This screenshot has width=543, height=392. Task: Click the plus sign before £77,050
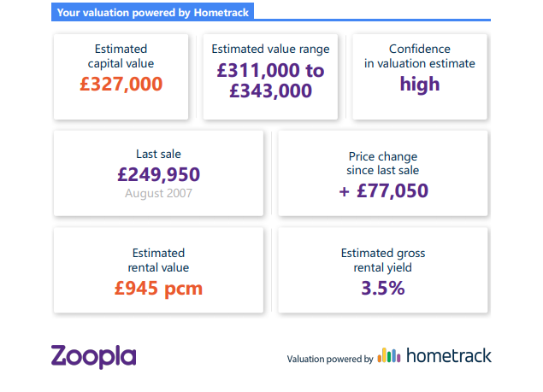click(x=344, y=191)
